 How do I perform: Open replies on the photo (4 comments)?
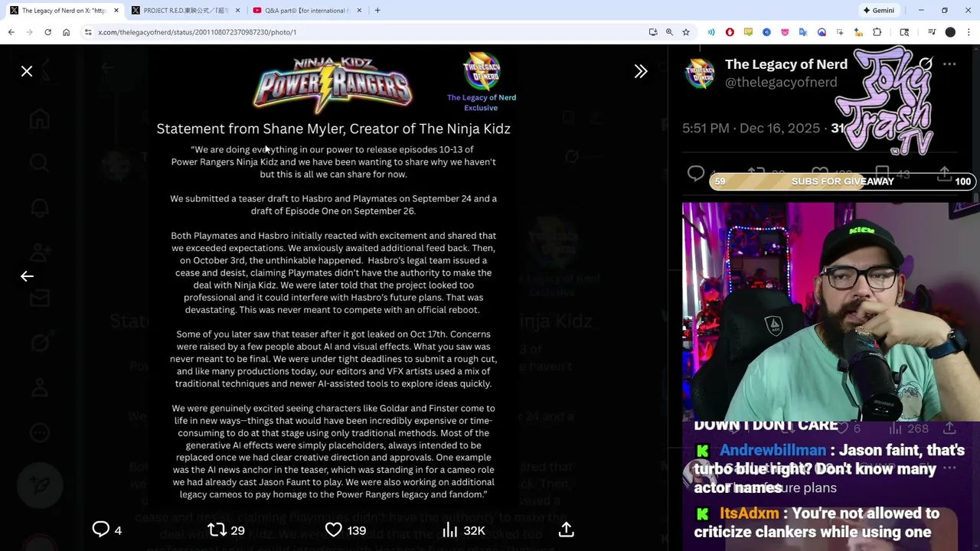(107, 530)
